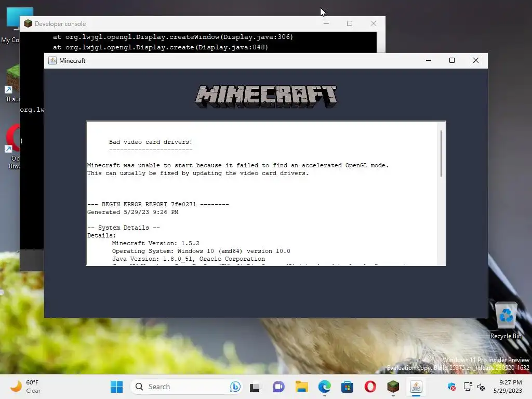This screenshot has width=532, height=399.
Task: Click the Java icon in Minecraft title bar
Action: pos(52,60)
